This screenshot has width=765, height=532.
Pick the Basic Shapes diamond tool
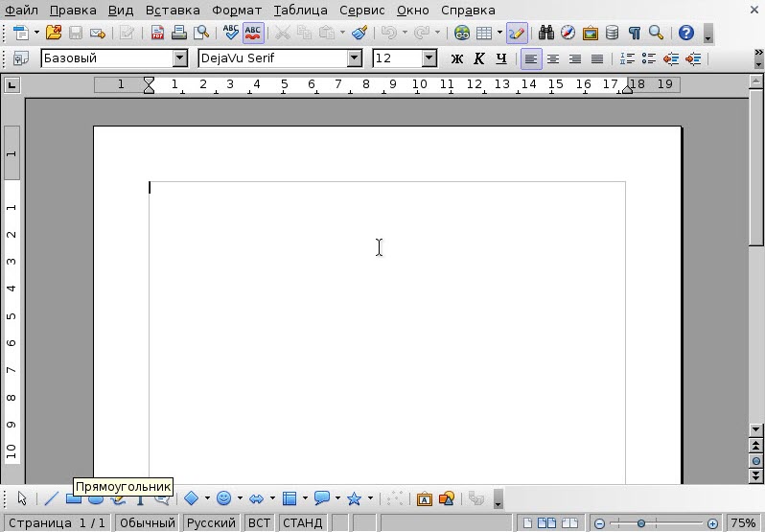click(x=192, y=498)
